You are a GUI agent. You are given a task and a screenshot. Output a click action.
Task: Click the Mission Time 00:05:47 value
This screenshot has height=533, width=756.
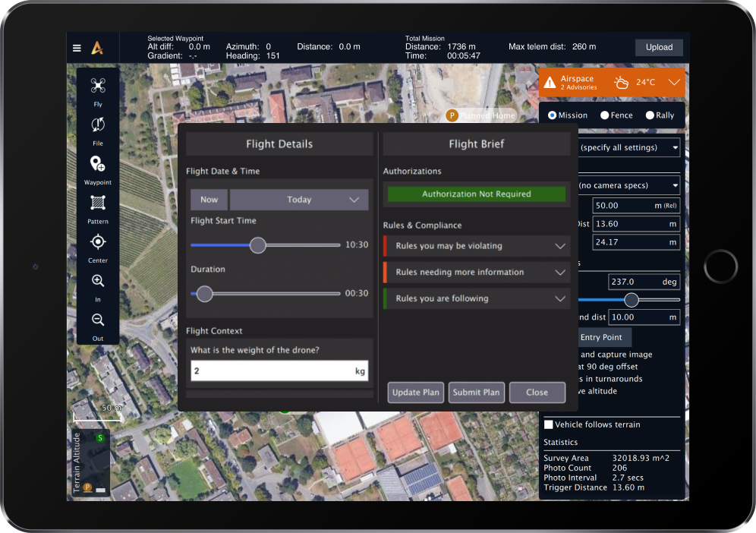[x=463, y=56]
